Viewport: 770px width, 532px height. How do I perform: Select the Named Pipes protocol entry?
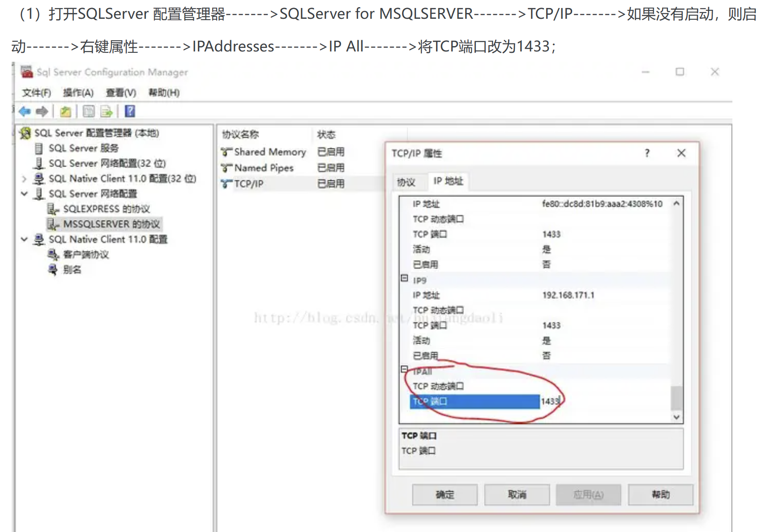263,168
